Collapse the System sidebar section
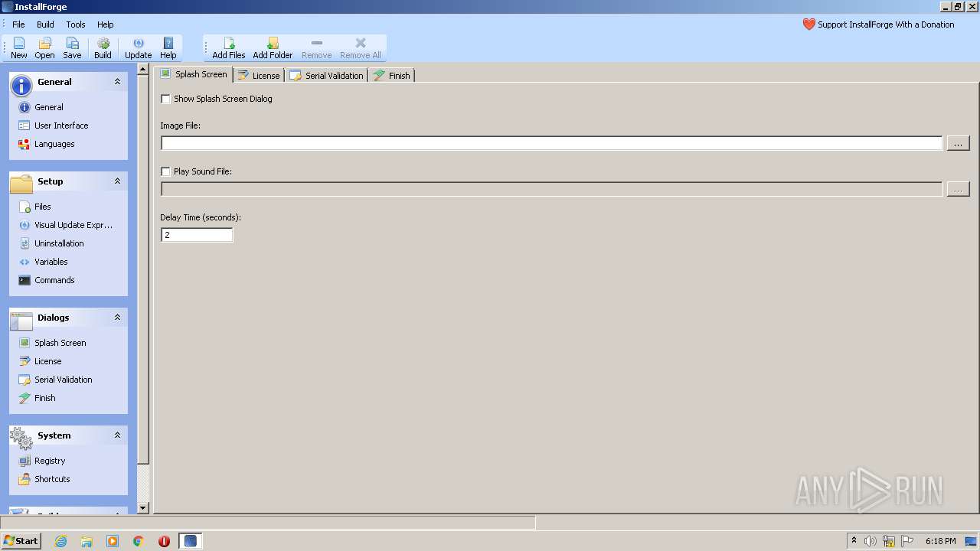980x551 pixels. coord(117,435)
